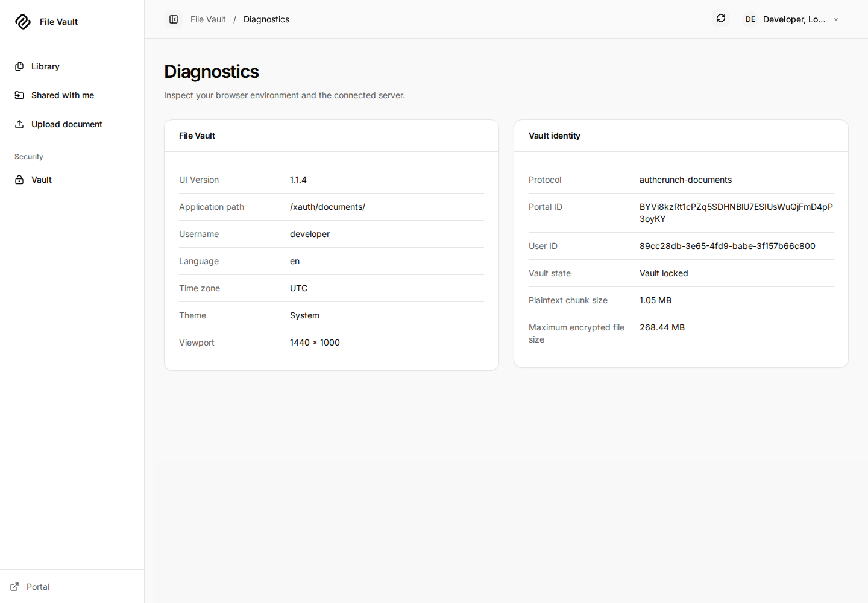The width and height of the screenshot is (868, 603).
Task: Click the Diagnostics breadcrumb item
Action: [x=266, y=19]
